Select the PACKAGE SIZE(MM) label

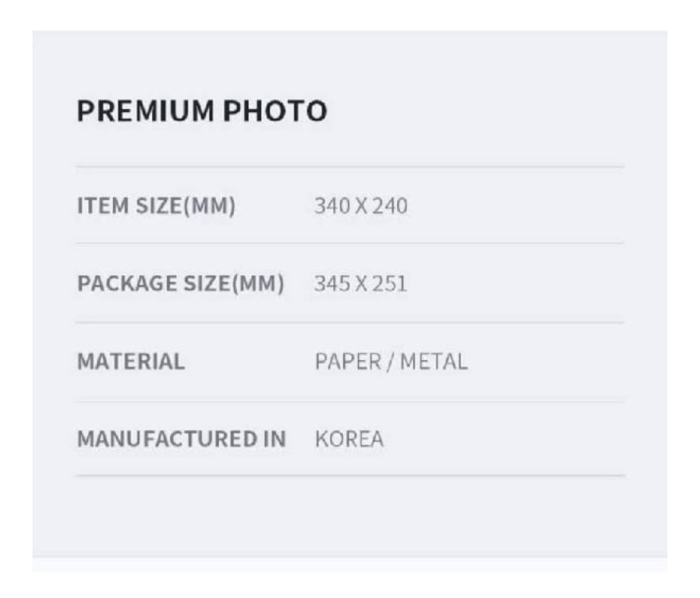coord(181,284)
